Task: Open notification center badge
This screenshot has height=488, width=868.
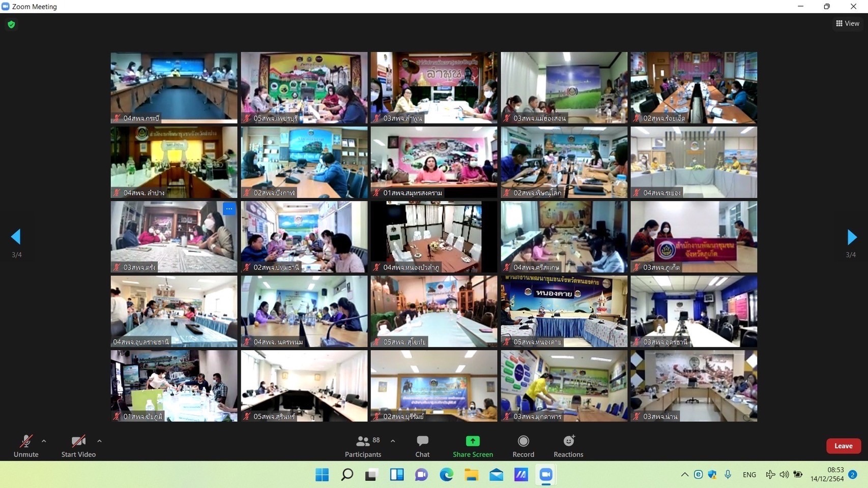Action: coord(853,475)
